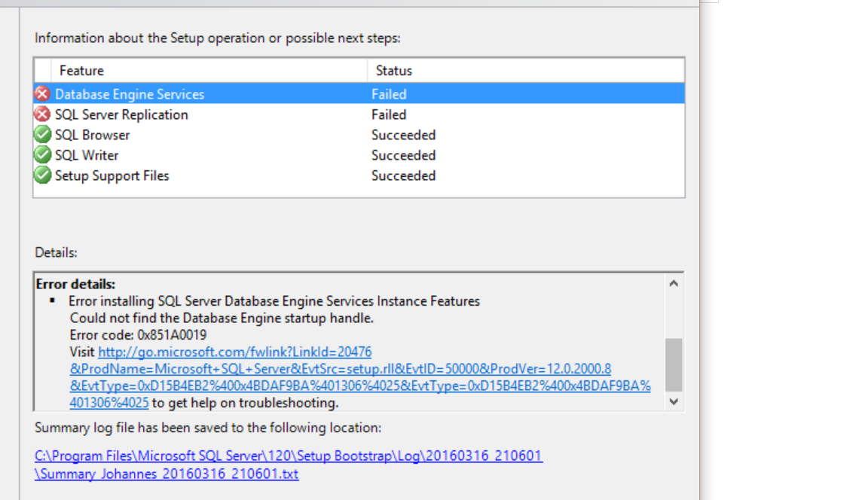Click the Failed status of Database Engine Services

(389, 94)
